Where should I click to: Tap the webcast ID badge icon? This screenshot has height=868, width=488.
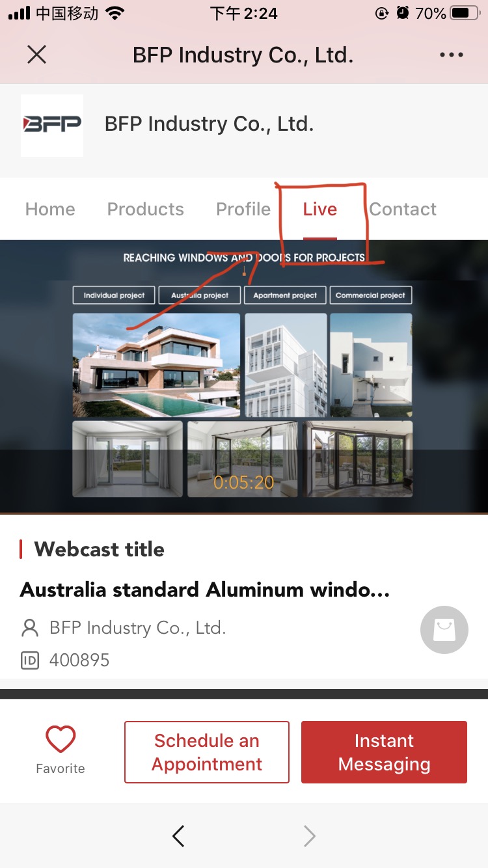point(30,660)
